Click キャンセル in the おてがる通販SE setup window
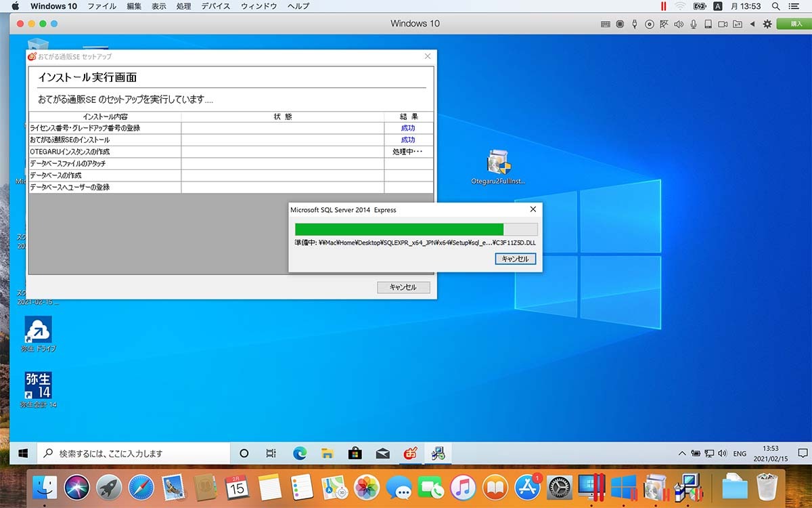This screenshot has height=508, width=812. coord(403,287)
